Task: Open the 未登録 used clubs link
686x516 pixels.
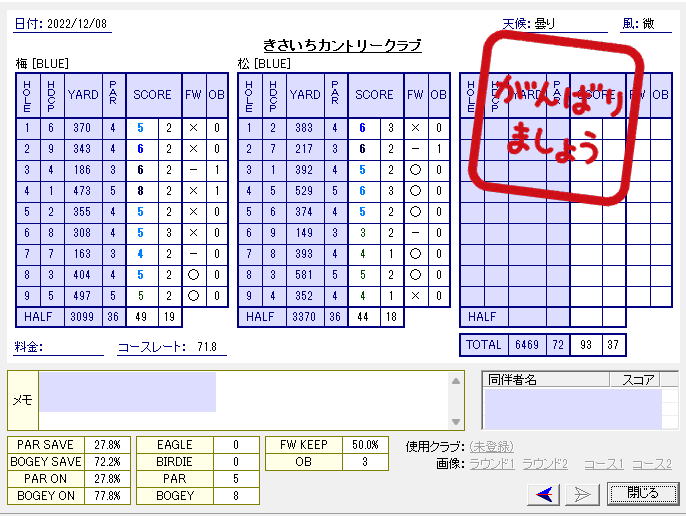Action: pyautogui.click(x=491, y=446)
